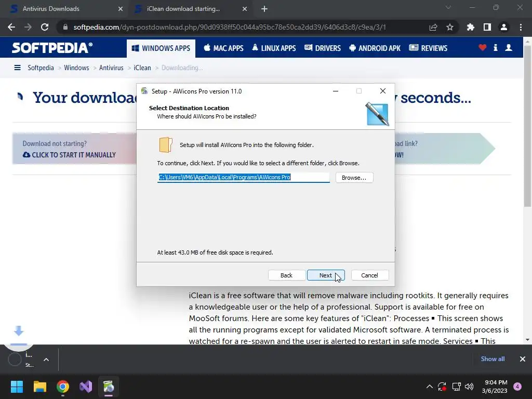Click Antivirus breadcrumb link
Viewport: 532px width, 399px height.
pos(111,68)
